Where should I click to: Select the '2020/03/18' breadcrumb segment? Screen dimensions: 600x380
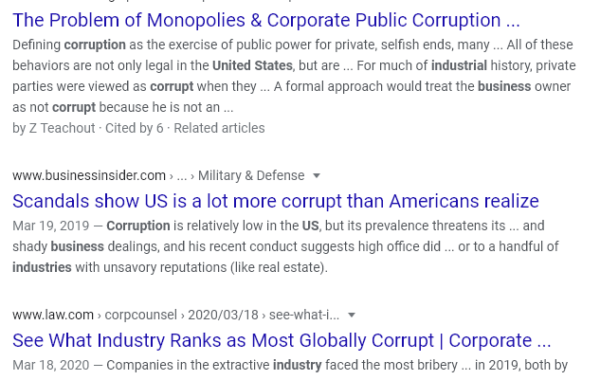click(223, 315)
